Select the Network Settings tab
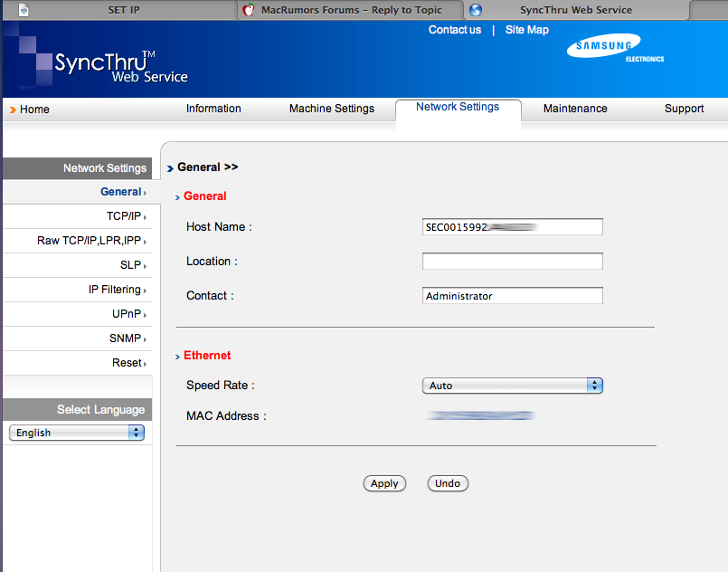This screenshot has height=572, width=728. (458, 108)
